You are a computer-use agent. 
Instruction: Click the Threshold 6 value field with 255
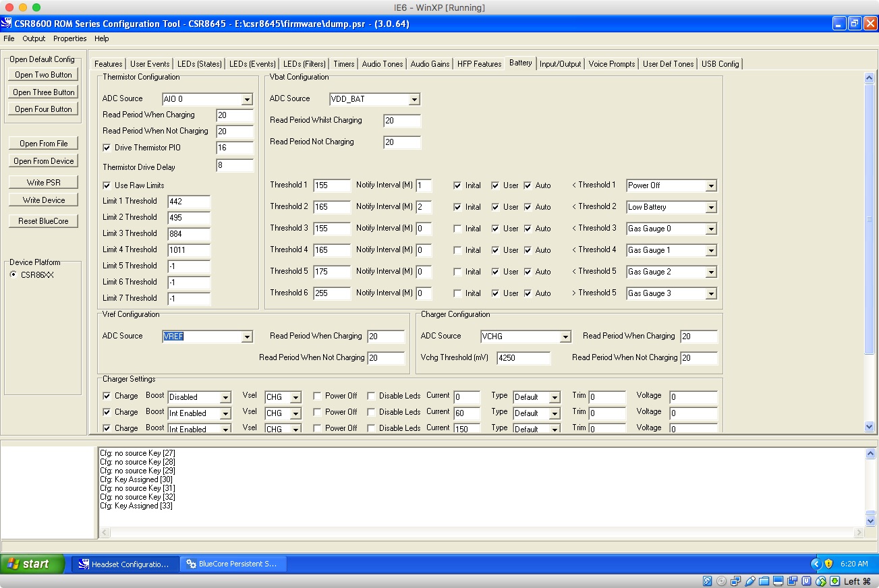pyautogui.click(x=332, y=293)
